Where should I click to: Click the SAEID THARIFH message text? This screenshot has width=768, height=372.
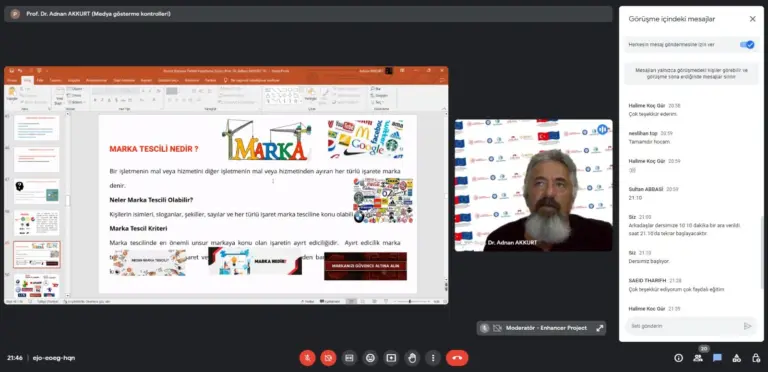click(x=676, y=290)
